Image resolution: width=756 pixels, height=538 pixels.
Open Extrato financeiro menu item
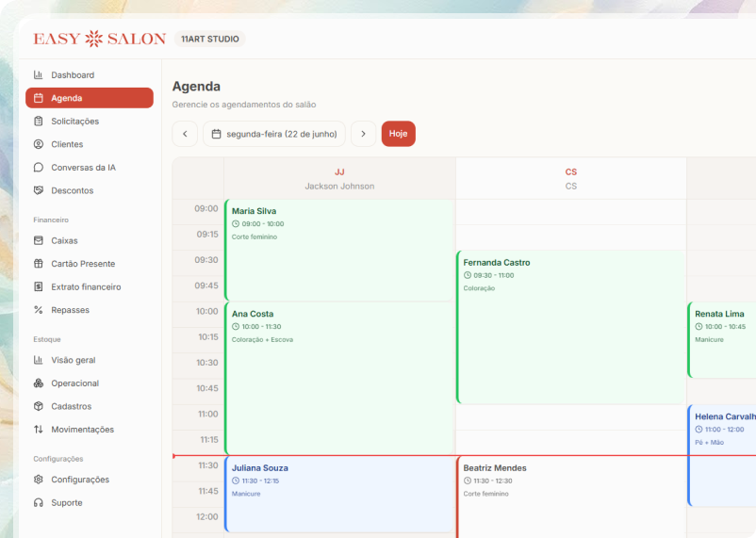90,286
